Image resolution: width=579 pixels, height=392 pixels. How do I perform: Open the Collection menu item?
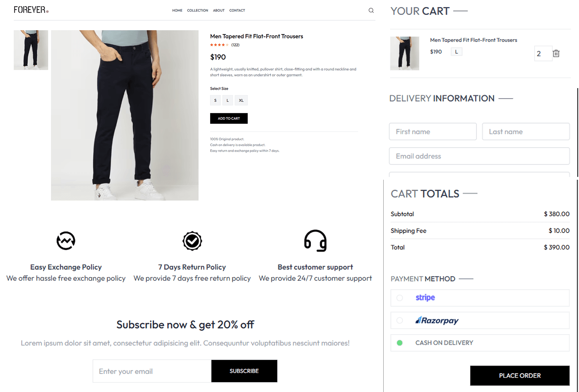tap(197, 11)
